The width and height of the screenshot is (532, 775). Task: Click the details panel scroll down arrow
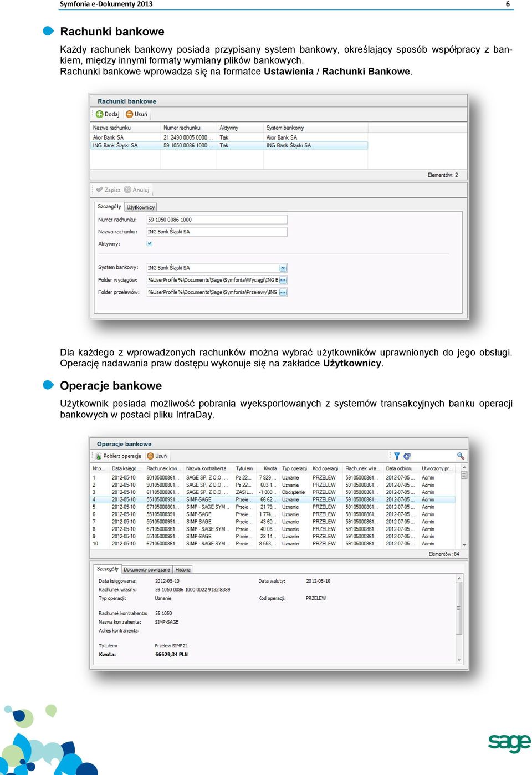(459, 660)
